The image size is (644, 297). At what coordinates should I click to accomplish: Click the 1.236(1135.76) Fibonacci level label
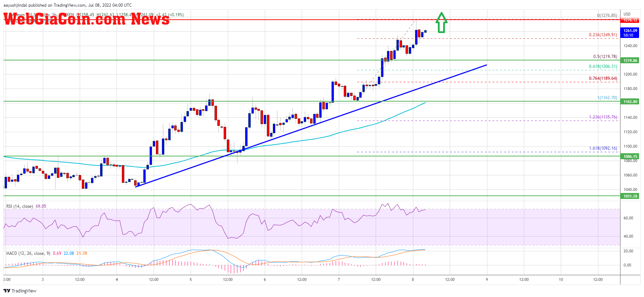(x=603, y=117)
